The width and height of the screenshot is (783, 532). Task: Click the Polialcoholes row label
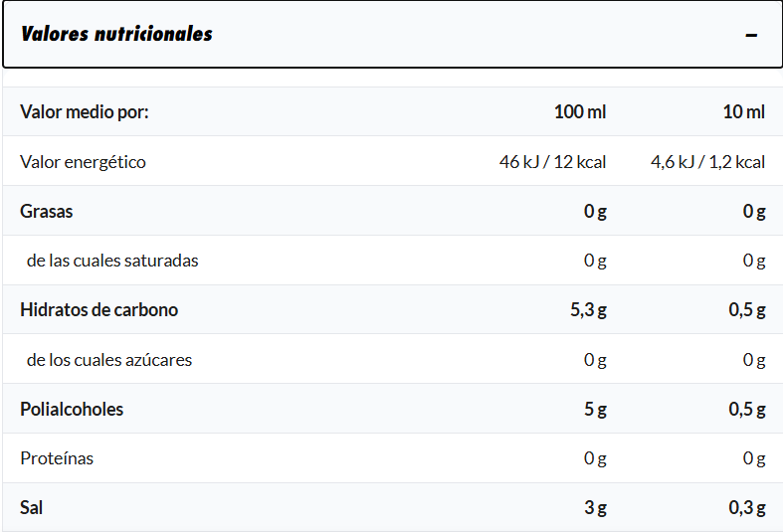click(x=72, y=409)
